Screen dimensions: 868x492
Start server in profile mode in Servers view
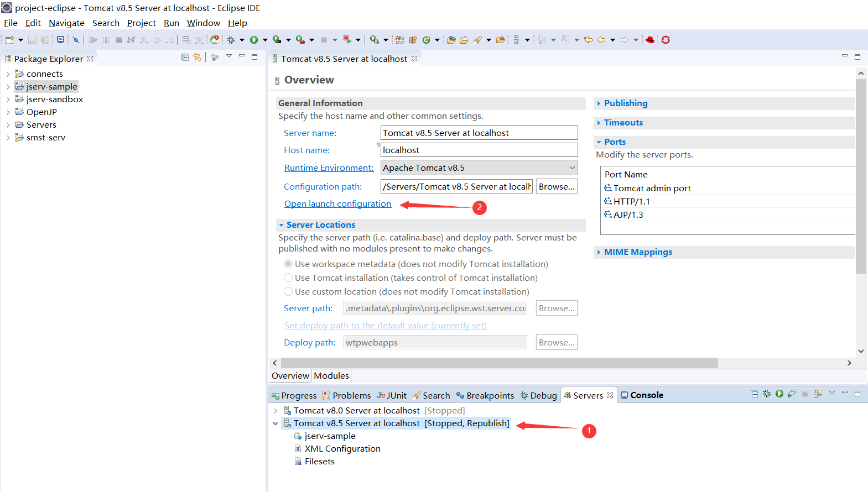point(792,394)
